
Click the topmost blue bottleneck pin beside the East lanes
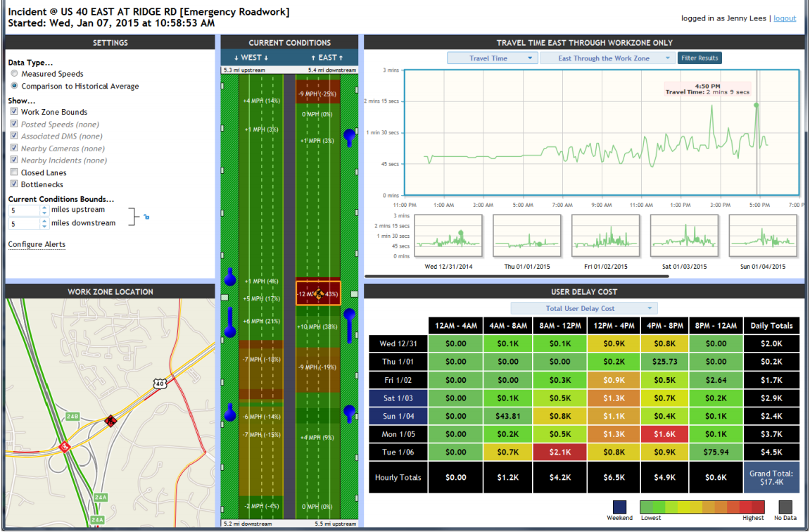click(x=349, y=136)
